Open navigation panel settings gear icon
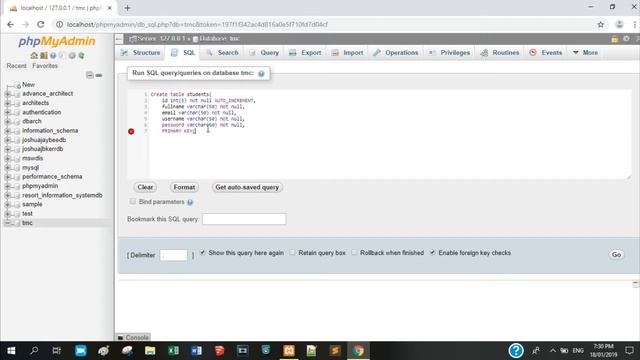 [x=72, y=56]
